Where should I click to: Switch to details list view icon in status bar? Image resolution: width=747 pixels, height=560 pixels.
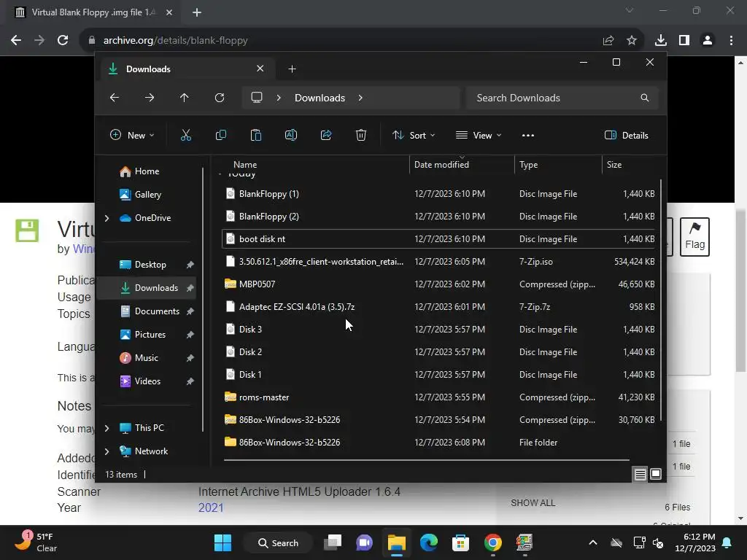tap(640, 474)
